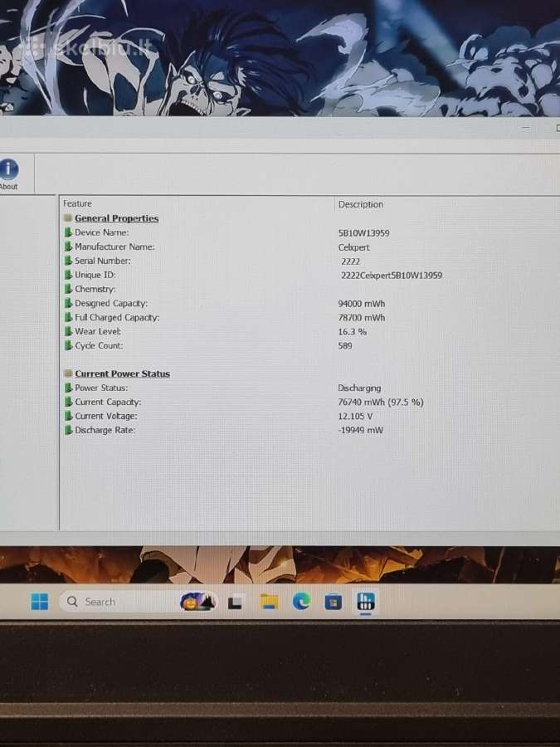The height and width of the screenshot is (747, 560).
Task: Select the Device Name row label
Action: click(102, 232)
